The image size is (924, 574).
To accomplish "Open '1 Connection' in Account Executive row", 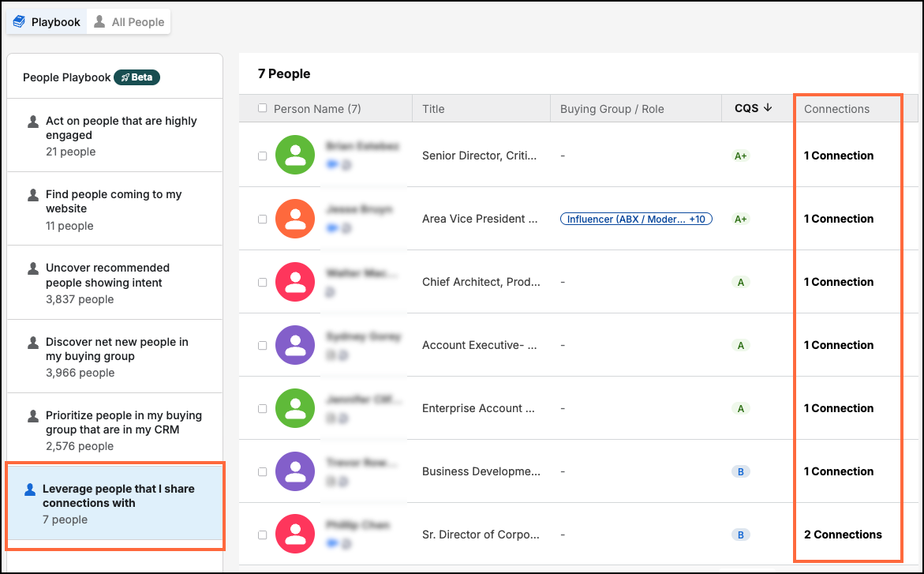I will 839,345.
